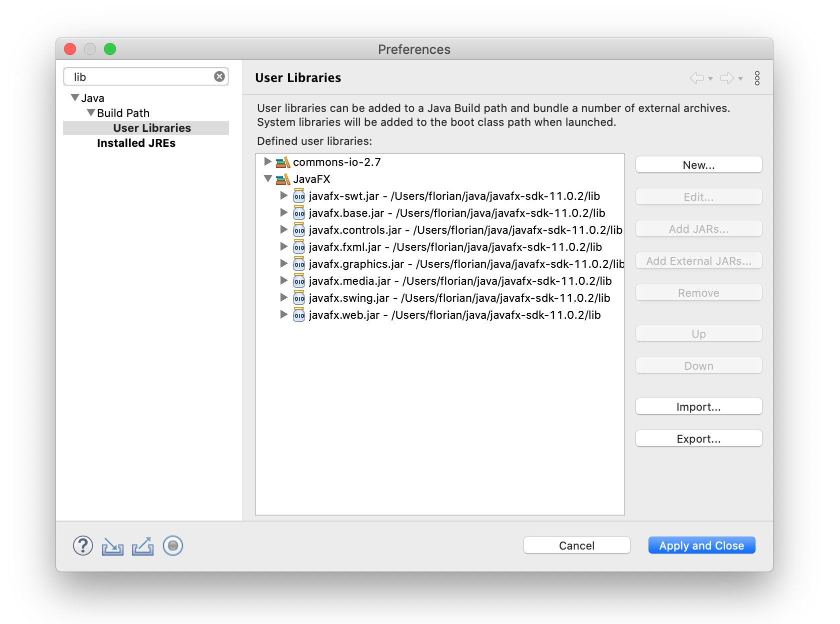Click the Help question mark icon
The height and width of the screenshot is (624, 840).
[x=83, y=546]
